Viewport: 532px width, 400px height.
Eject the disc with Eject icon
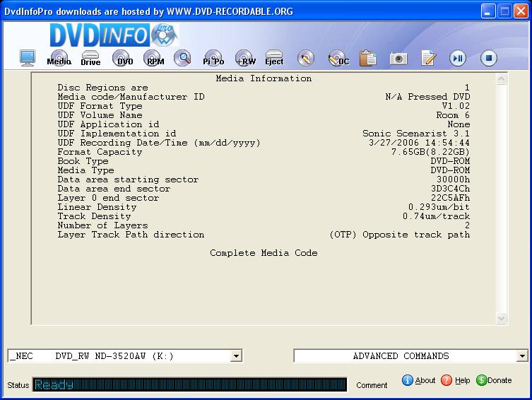(274, 58)
